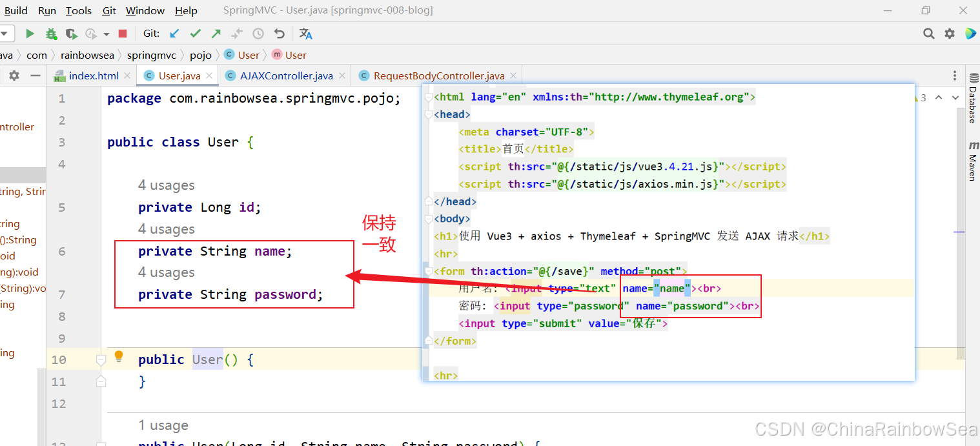Image resolution: width=980 pixels, height=446 pixels.
Task: Open Search Everywhere magnifier icon
Action: (929, 34)
